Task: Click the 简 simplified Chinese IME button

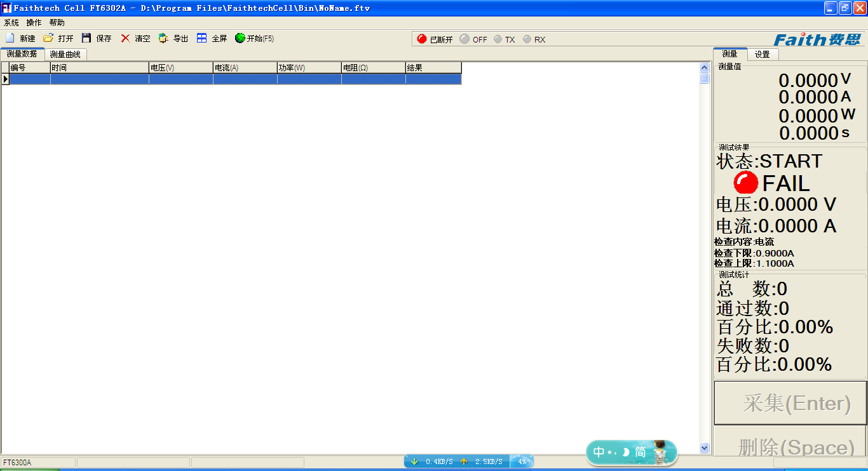Action: pyautogui.click(x=641, y=453)
